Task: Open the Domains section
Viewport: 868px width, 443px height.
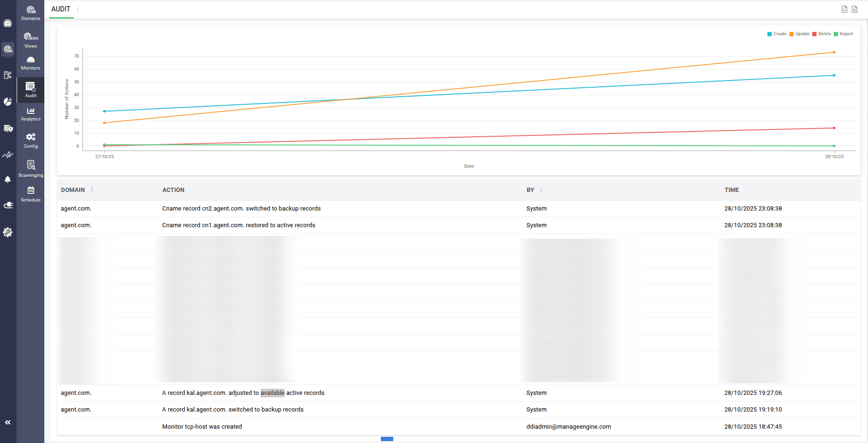Action: pos(31,13)
